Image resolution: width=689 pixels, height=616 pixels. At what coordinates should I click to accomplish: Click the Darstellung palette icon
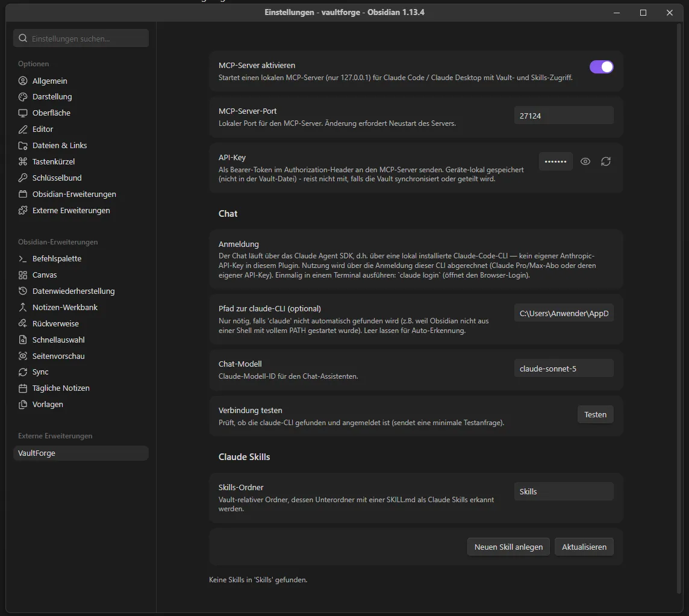click(23, 97)
